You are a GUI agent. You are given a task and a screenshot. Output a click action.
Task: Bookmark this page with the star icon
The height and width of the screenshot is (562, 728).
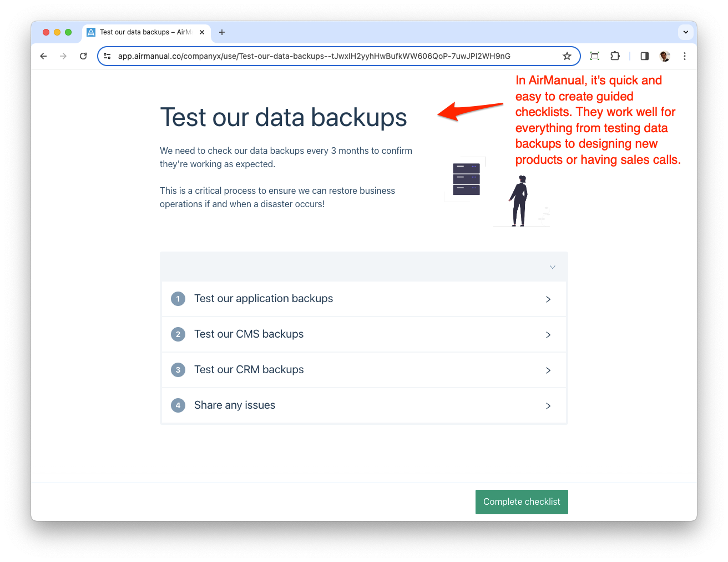click(567, 56)
